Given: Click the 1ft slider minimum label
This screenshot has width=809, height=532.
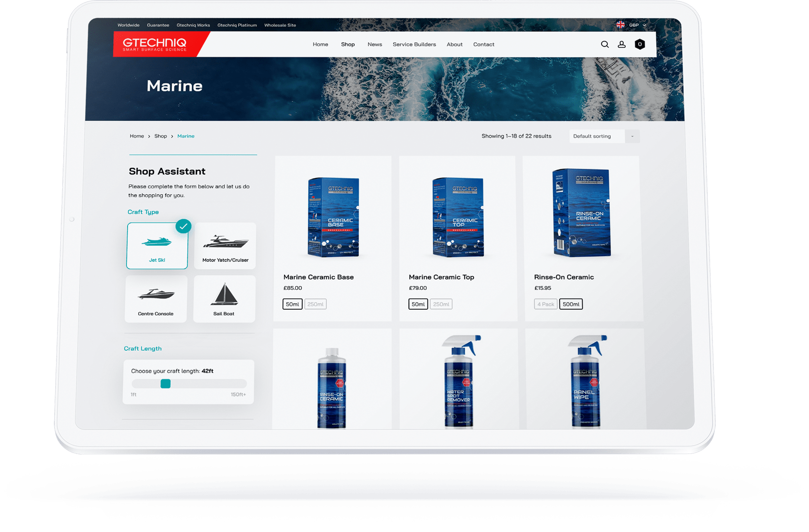Looking at the screenshot, I should click(x=134, y=394).
